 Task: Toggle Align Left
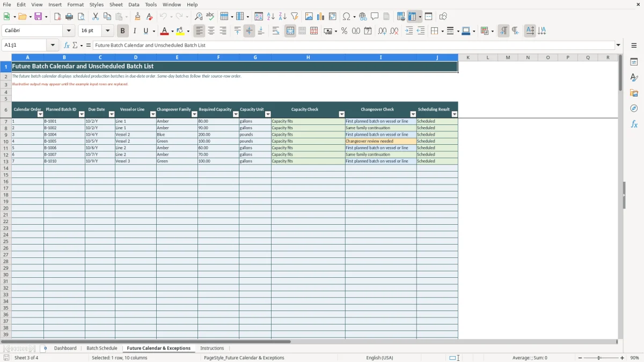tap(199, 31)
